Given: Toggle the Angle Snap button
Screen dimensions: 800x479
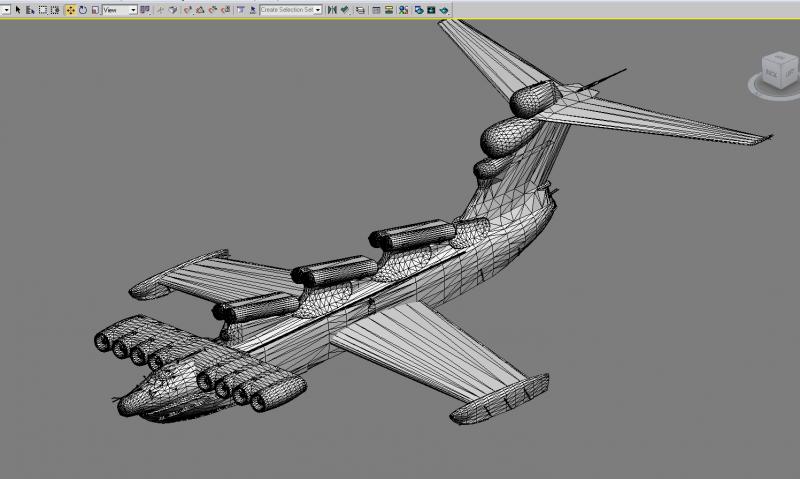Looking at the screenshot, I should pyautogui.click(x=200, y=10).
